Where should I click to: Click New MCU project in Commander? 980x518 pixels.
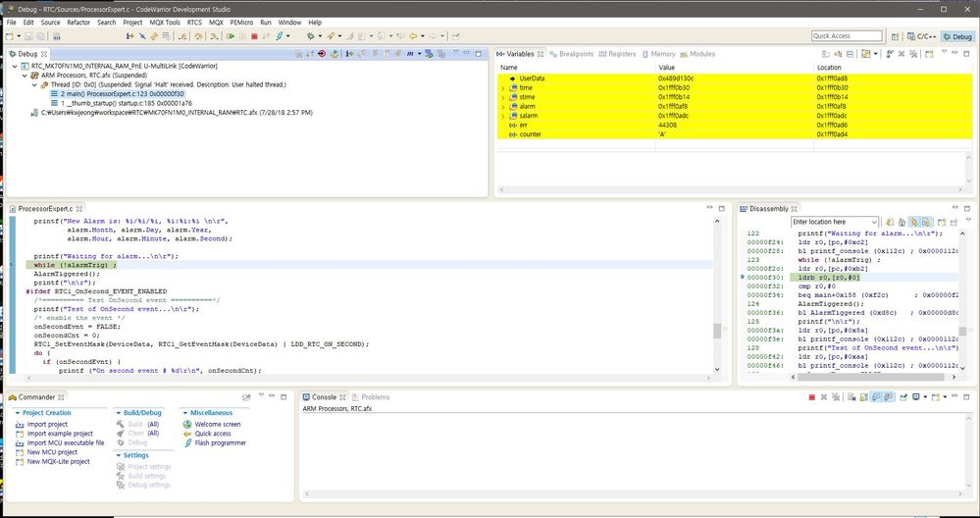[x=52, y=452]
